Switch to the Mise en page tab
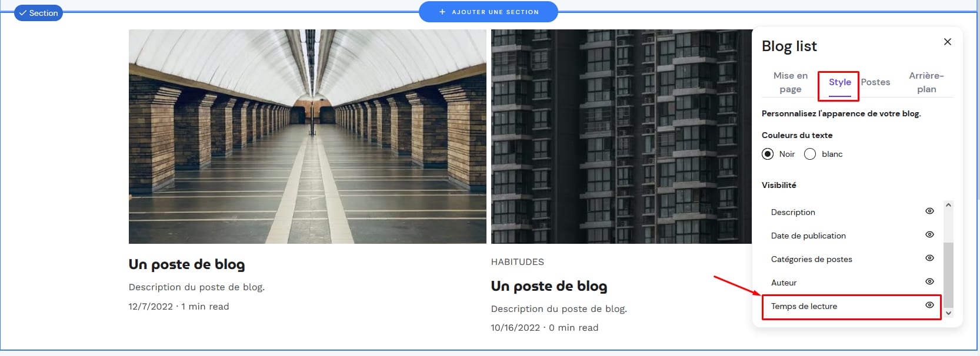 (790, 82)
